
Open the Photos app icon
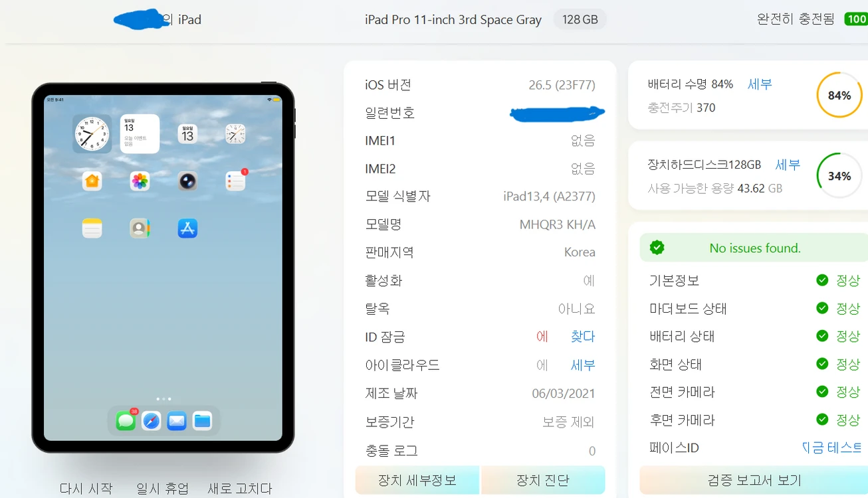click(x=140, y=181)
